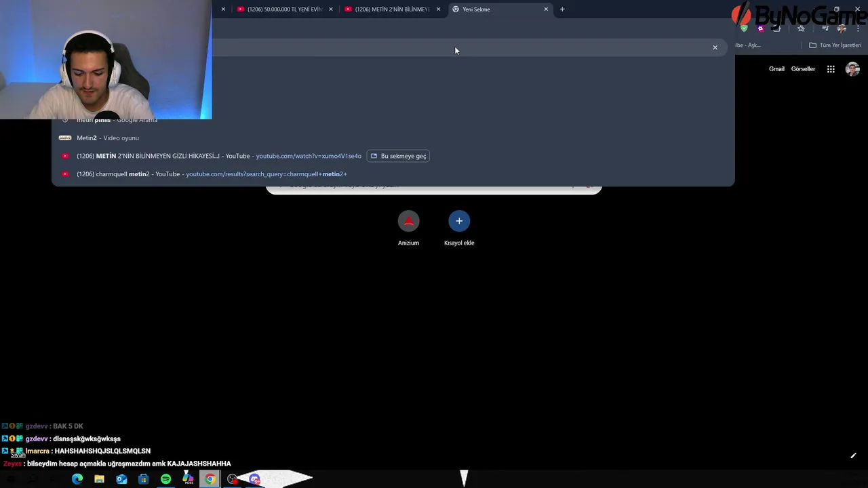Click the purple extension icon in toolbar
The height and width of the screenshot is (488, 868).
760,28
